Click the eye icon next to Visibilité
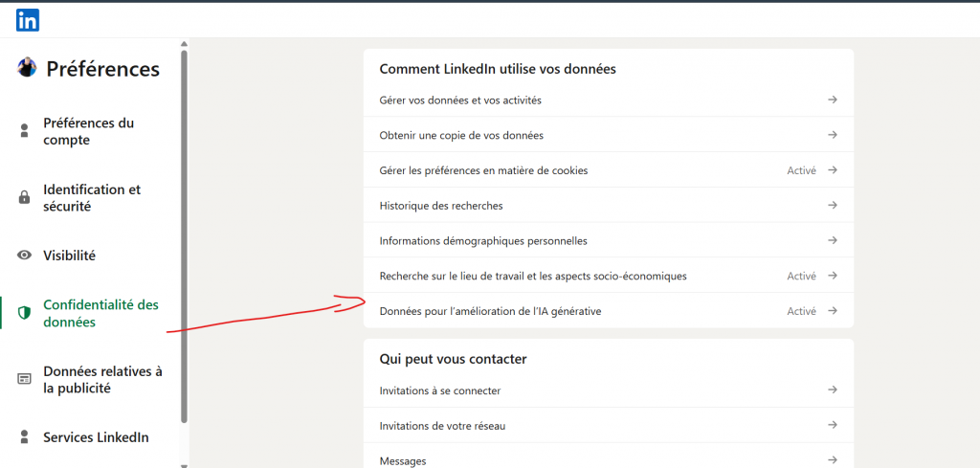This screenshot has width=980, height=468. (25, 256)
